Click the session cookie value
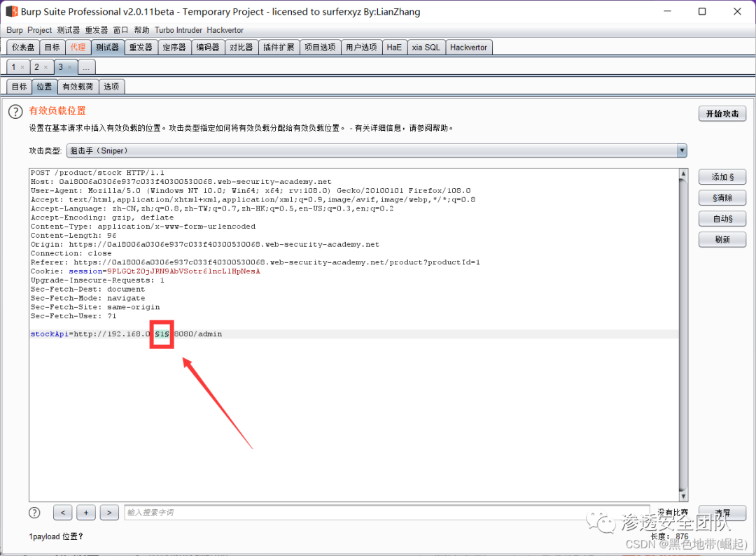This screenshot has width=756, height=556. tap(183, 271)
